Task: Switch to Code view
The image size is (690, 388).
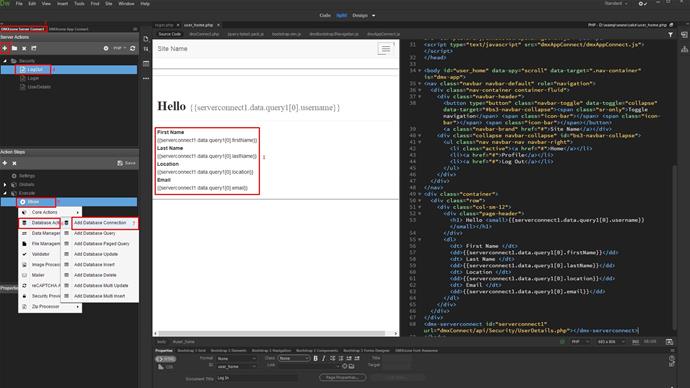Action: coord(325,15)
